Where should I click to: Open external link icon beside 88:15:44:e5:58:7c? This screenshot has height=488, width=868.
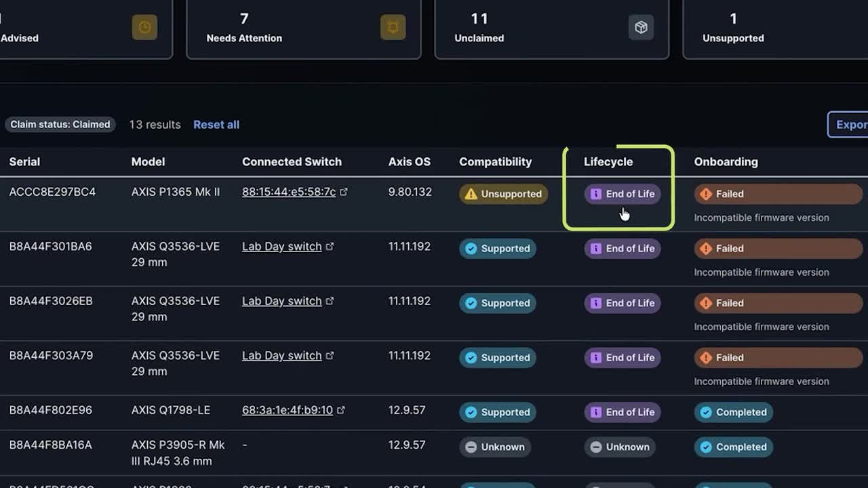(x=344, y=192)
